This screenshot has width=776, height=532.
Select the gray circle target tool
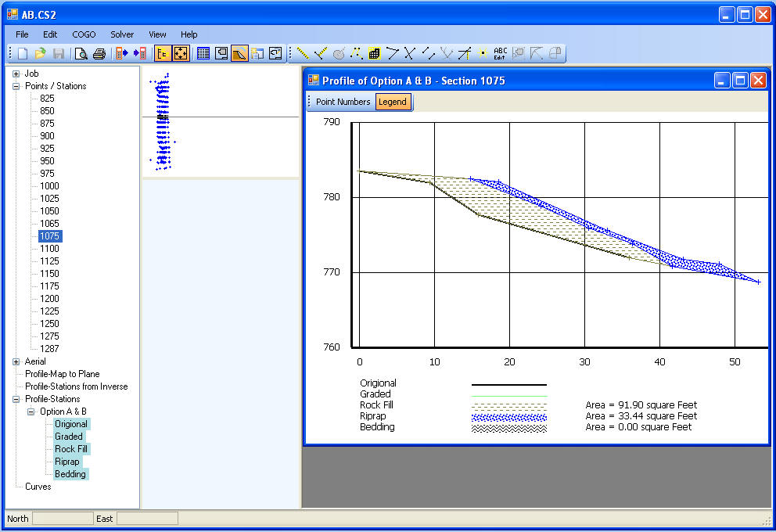coord(339,53)
